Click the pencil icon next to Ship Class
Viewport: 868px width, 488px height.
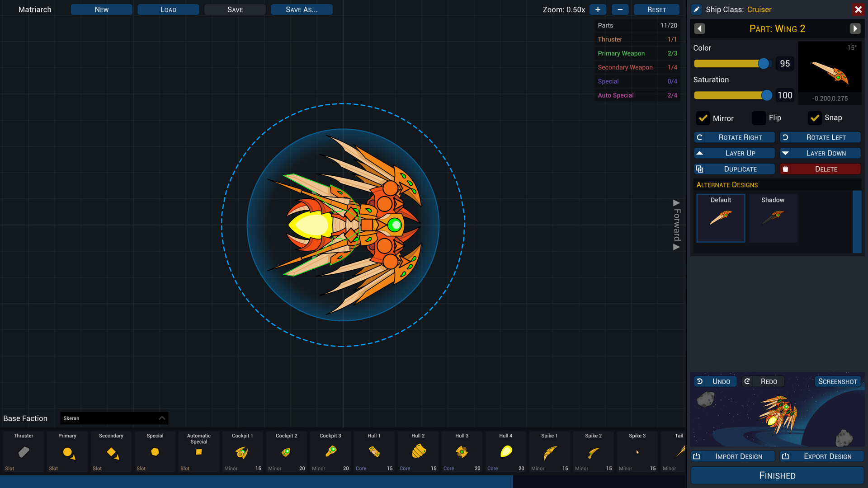696,9
